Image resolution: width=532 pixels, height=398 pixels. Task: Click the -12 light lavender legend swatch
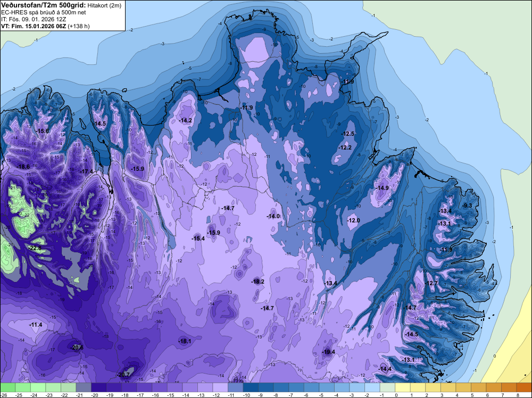click(221, 387)
